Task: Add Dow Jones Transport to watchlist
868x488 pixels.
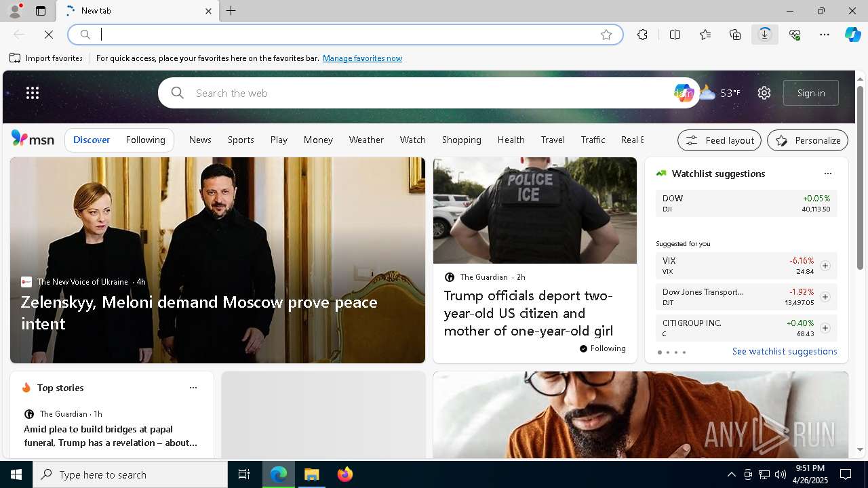Action: pyautogui.click(x=825, y=297)
